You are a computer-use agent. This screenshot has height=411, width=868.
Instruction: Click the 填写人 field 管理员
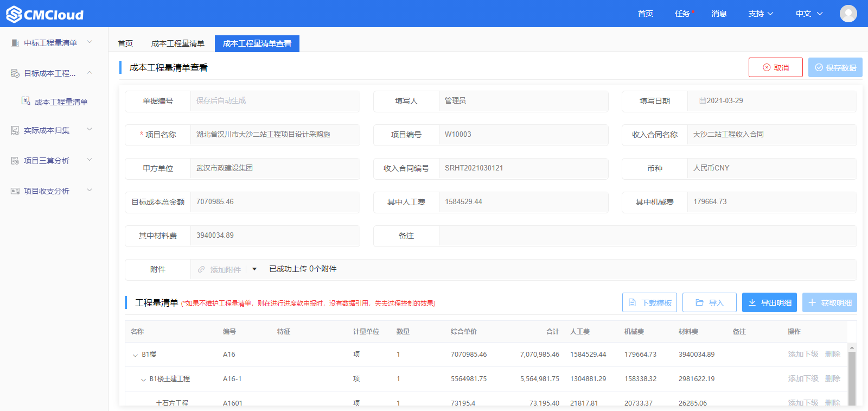point(524,101)
